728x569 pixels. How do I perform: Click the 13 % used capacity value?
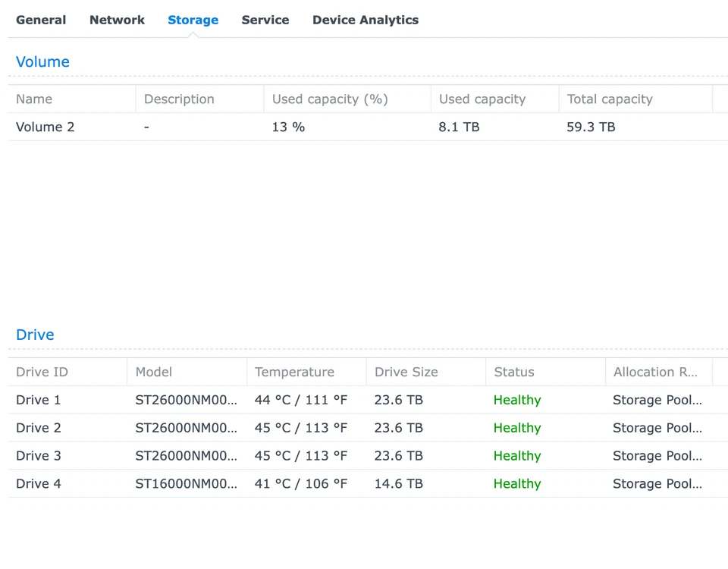pyautogui.click(x=288, y=127)
